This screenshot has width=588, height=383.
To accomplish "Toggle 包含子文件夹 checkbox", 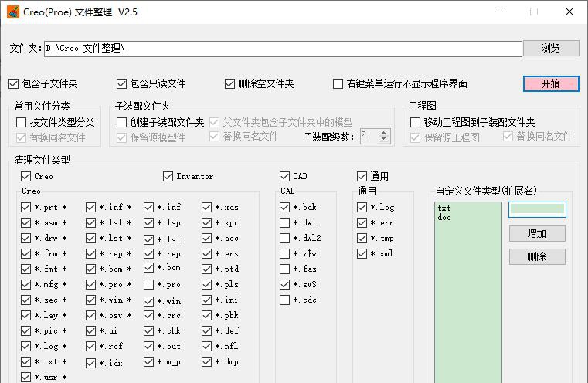I will 13,83.
